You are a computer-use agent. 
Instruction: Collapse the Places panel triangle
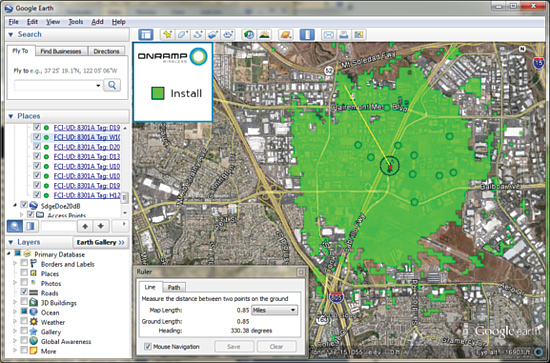(x=11, y=116)
